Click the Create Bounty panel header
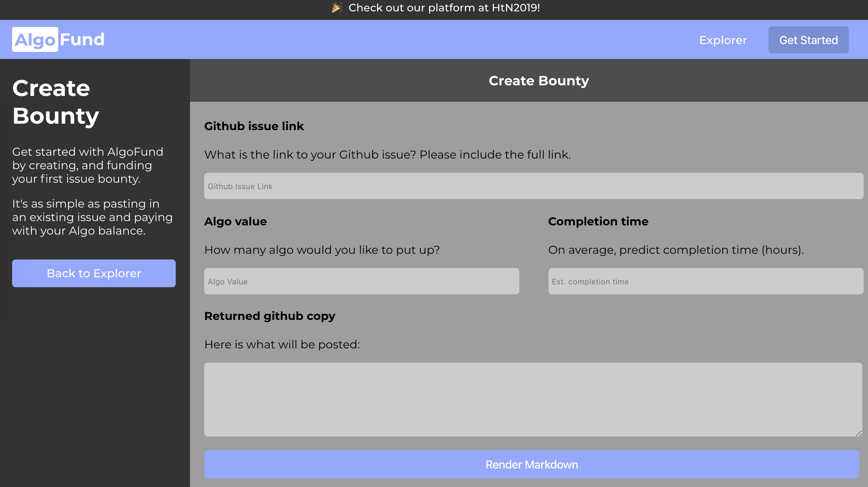 [x=539, y=81]
